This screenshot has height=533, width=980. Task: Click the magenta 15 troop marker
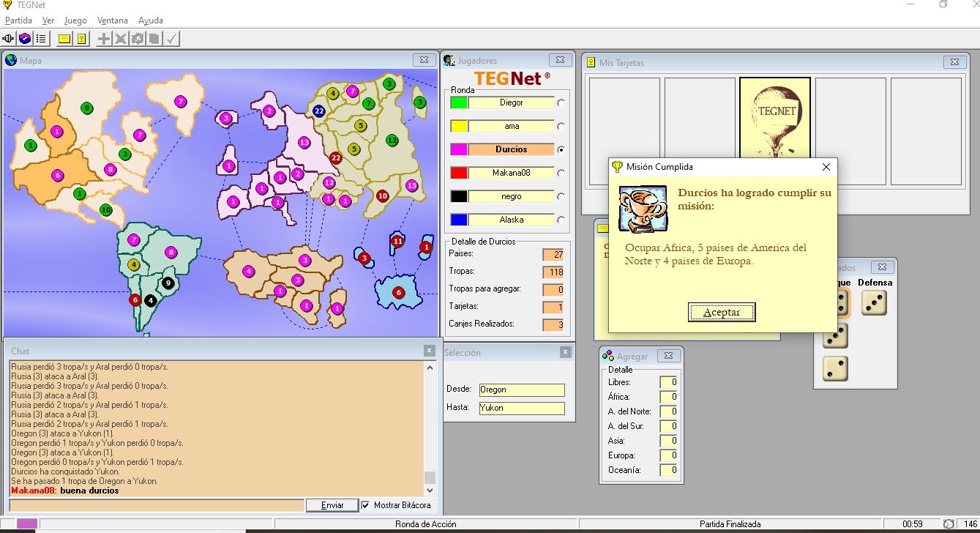pyautogui.click(x=411, y=185)
